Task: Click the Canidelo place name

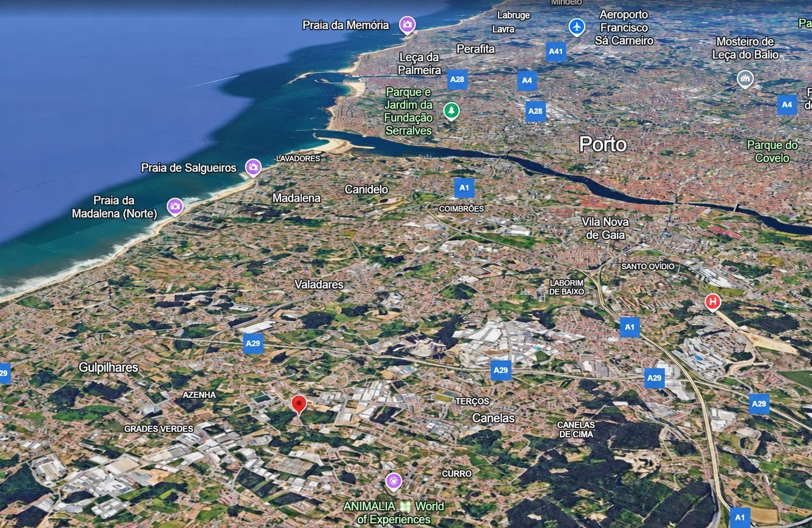Action: tap(366, 189)
